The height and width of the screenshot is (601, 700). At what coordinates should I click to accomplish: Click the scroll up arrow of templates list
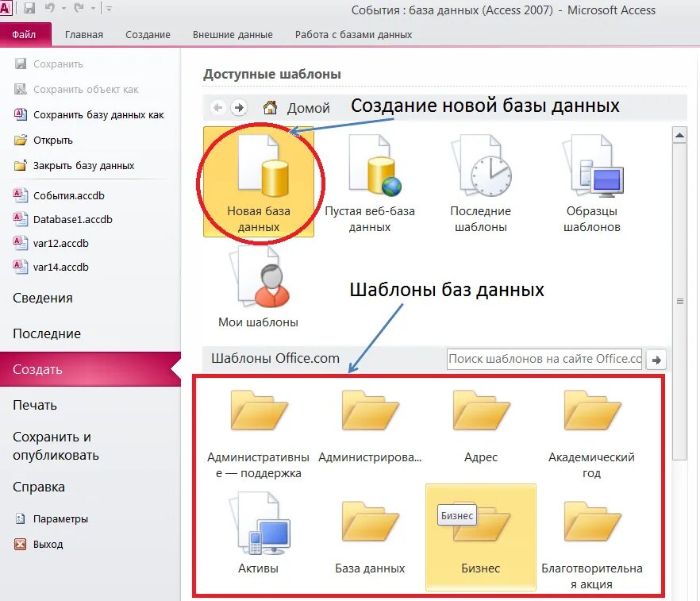coord(679,135)
